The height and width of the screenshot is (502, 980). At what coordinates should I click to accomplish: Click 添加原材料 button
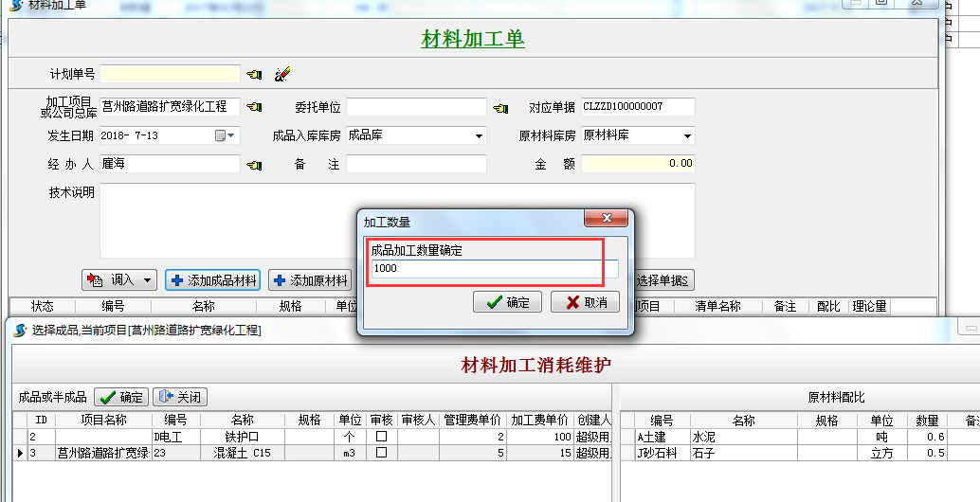311,280
